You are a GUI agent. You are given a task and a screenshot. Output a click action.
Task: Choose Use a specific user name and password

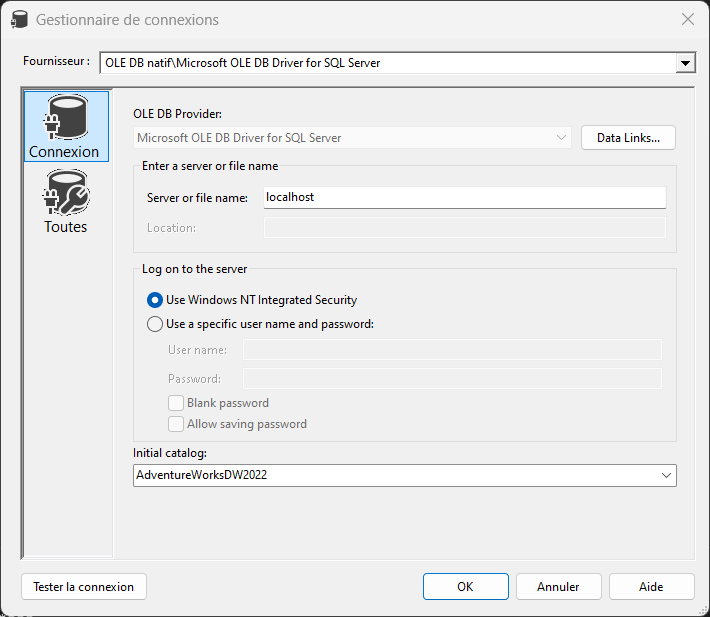(x=154, y=324)
